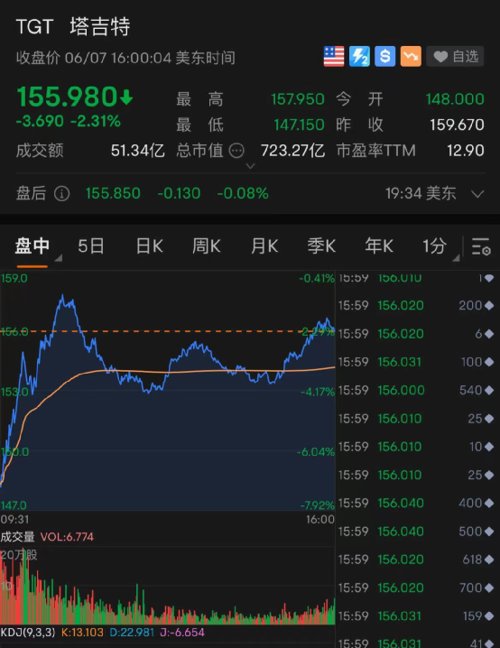500x648 pixels.
Task: Select the trade row with volume 700
Action: (x=417, y=588)
